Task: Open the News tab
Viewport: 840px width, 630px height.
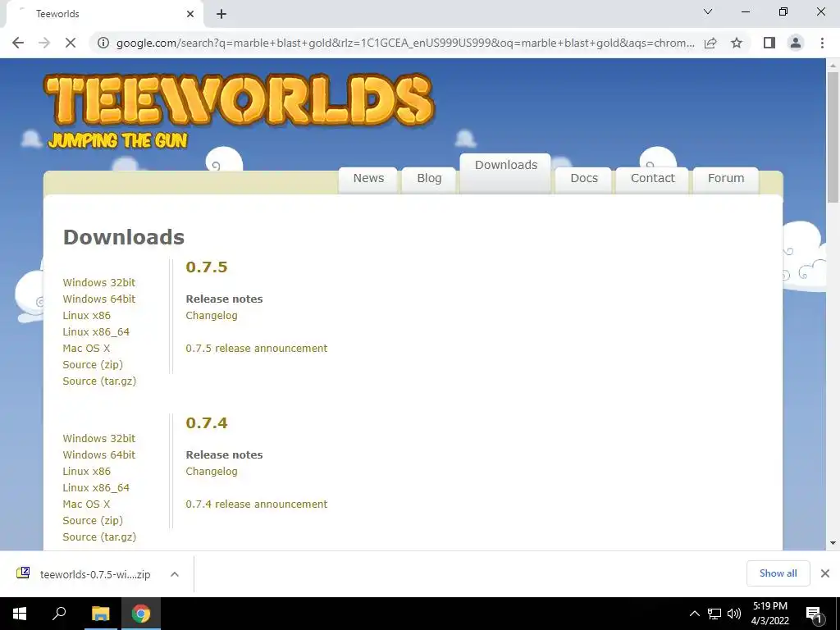Action: tap(368, 178)
